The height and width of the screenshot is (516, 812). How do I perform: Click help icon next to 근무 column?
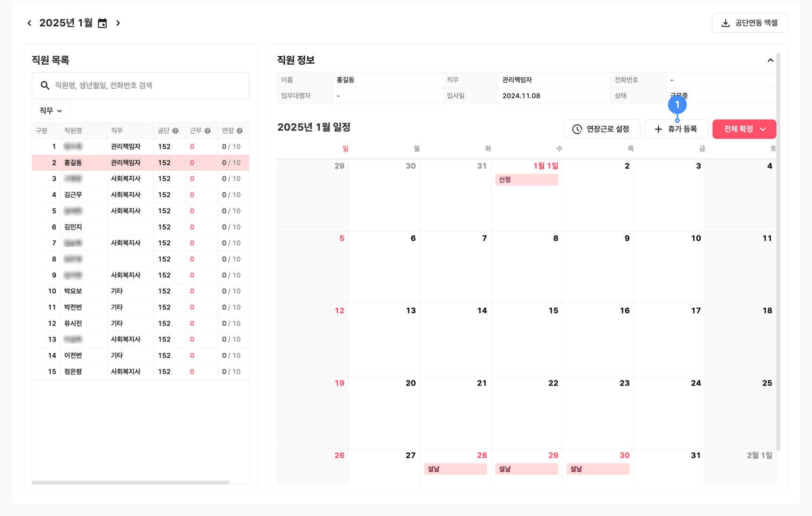pos(207,131)
